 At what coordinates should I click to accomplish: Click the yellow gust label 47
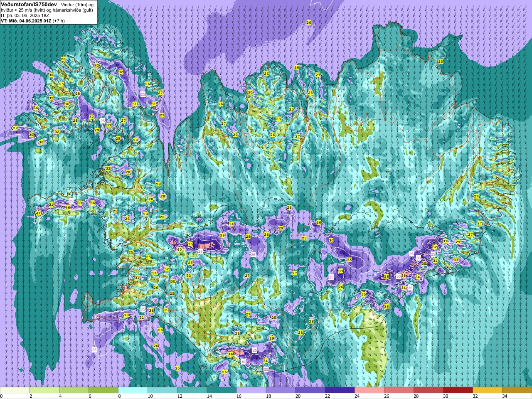coord(38,213)
